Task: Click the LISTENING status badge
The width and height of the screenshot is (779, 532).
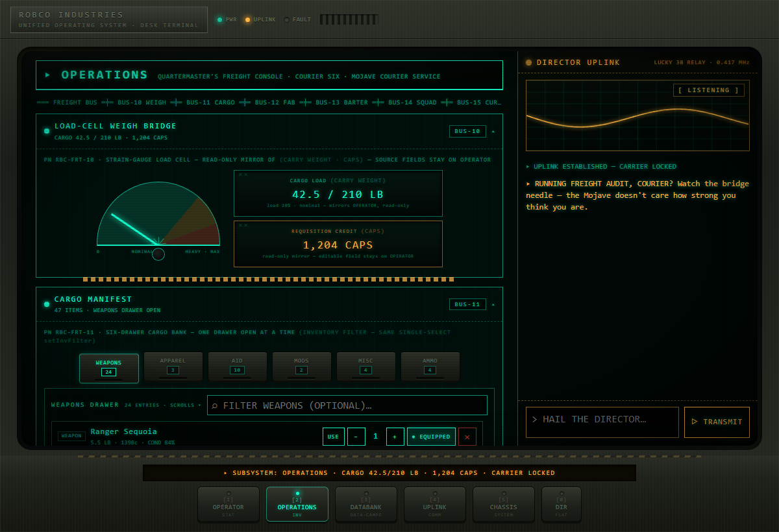Action: tap(708, 90)
